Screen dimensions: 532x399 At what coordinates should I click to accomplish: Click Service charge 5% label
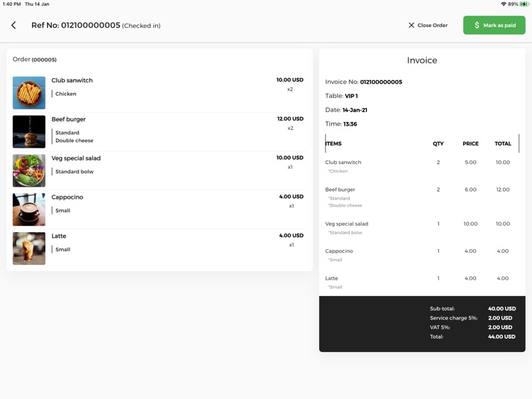pyautogui.click(x=454, y=318)
